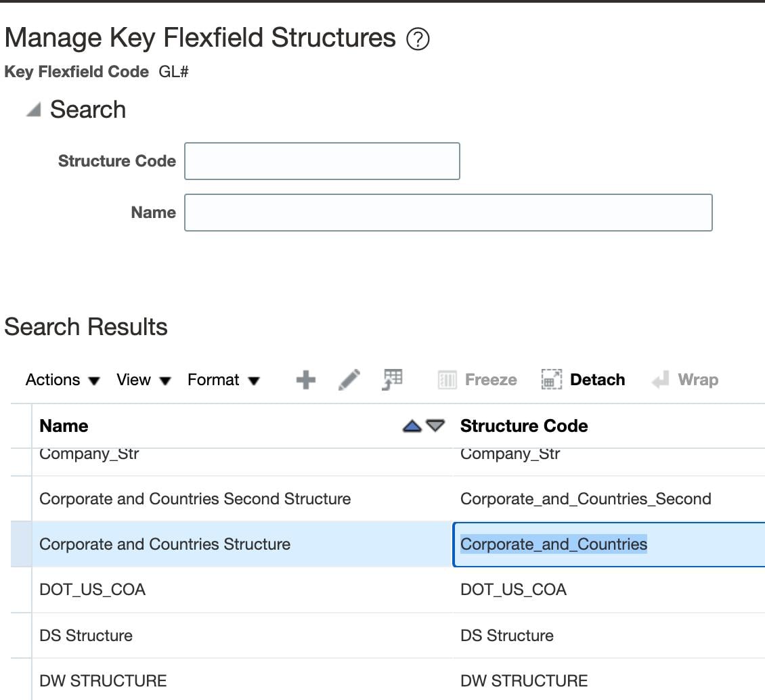Open the Format dropdown menu
The height and width of the screenshot is (700, 765).
[x=223, y=380]
